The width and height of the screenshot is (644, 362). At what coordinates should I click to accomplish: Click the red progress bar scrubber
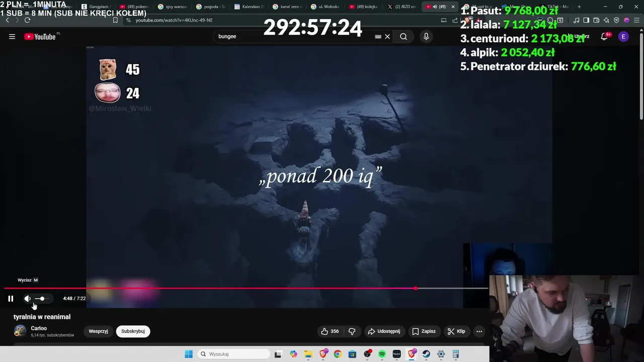[415, 288]
